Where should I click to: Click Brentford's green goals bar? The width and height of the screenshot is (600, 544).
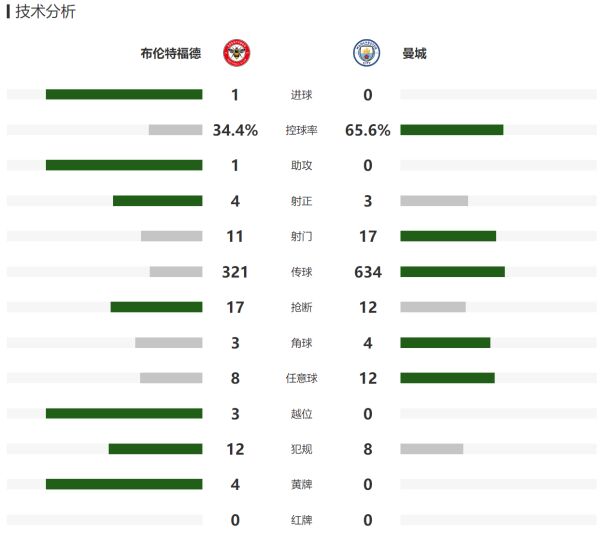[124, 95]
